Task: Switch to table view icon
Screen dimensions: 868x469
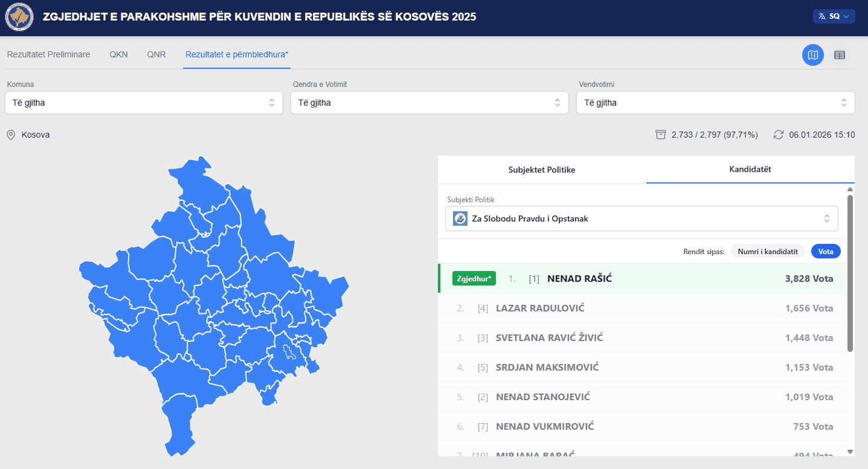Action: pos(839,55)
